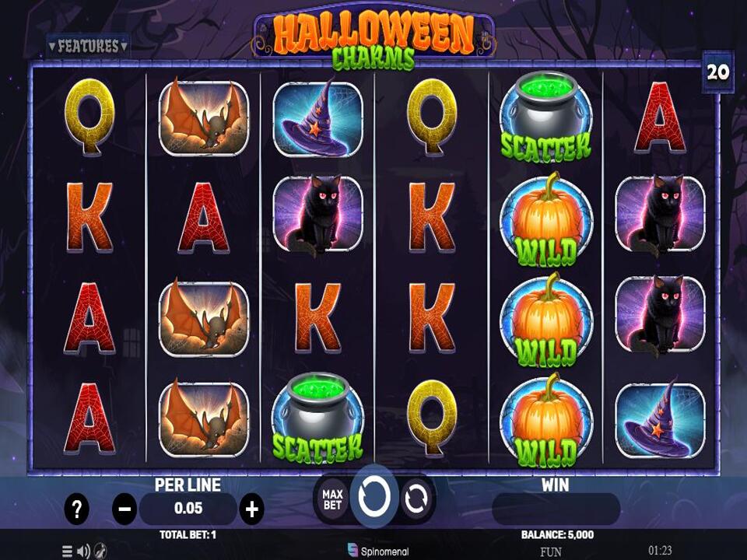The width and height of the screenshot is (747, 560).
Task: Toggle the autoplay circular arrows button
Action: [416, 498]
